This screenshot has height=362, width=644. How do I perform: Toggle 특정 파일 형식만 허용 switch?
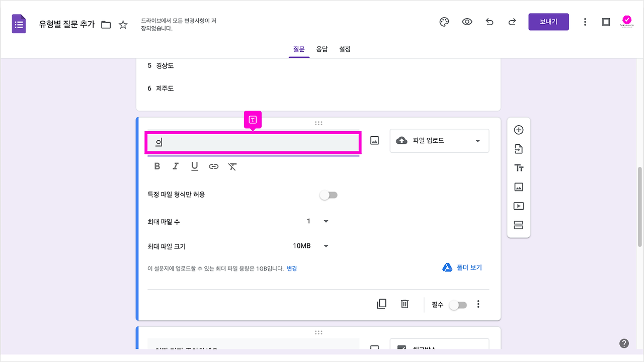[329, 195]
